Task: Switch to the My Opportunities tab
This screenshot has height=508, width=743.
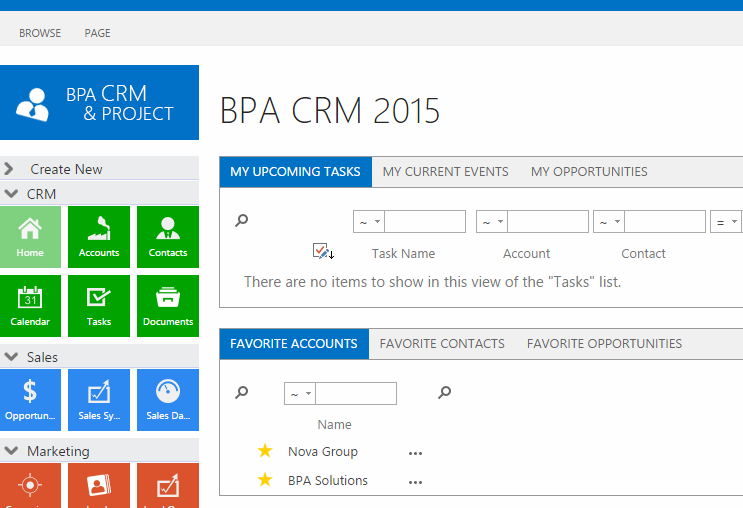Action: pyautogui.click(x=589, y=172)
